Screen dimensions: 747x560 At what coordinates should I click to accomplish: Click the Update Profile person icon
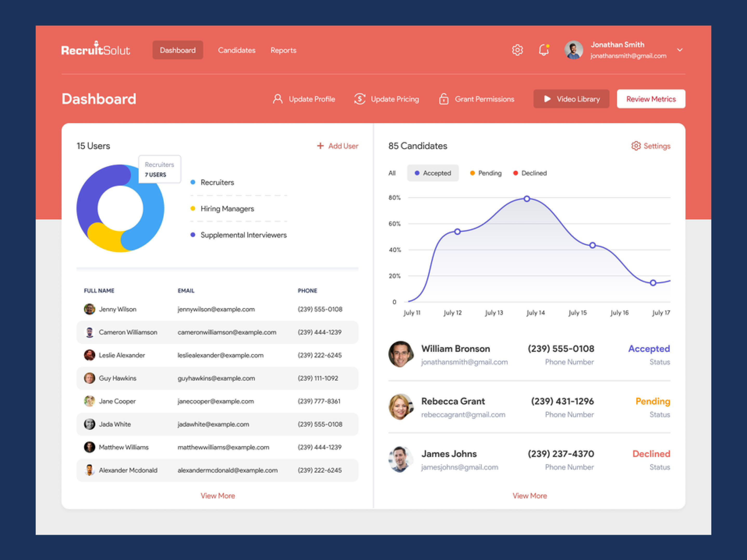(x=278, y=99)
